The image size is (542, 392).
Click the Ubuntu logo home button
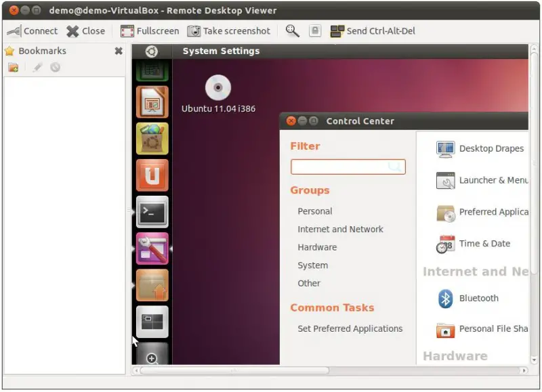pos(152,51)
